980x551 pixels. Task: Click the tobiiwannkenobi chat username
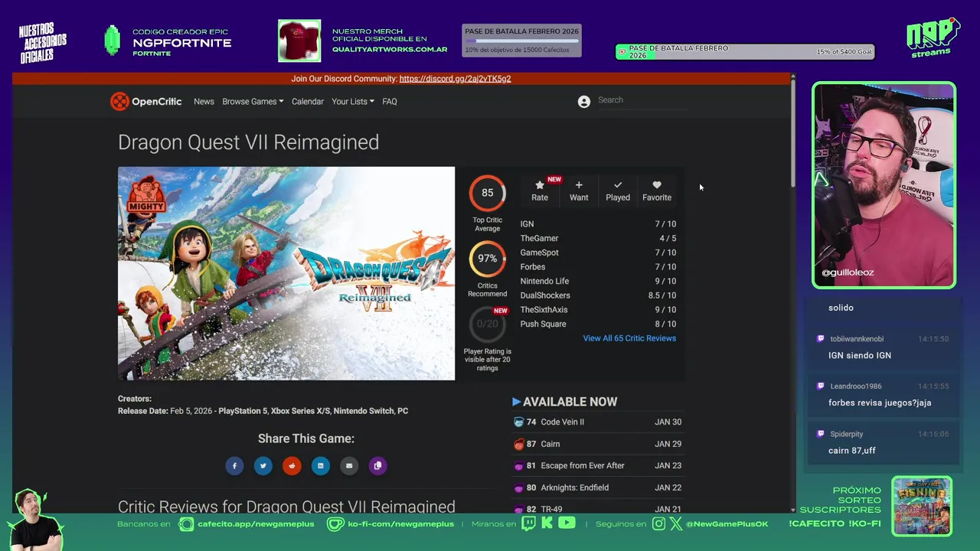pos(857,339)
